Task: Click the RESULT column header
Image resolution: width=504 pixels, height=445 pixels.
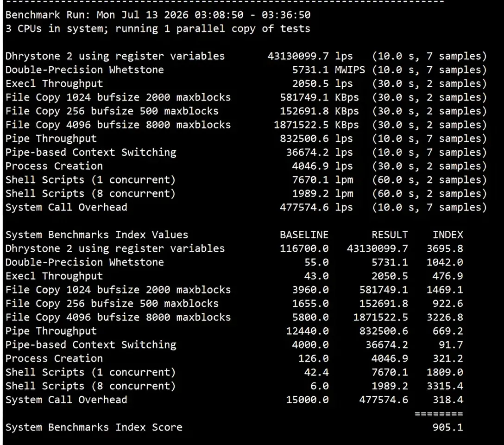Action: pyautogui.click(x=390, y=235)
